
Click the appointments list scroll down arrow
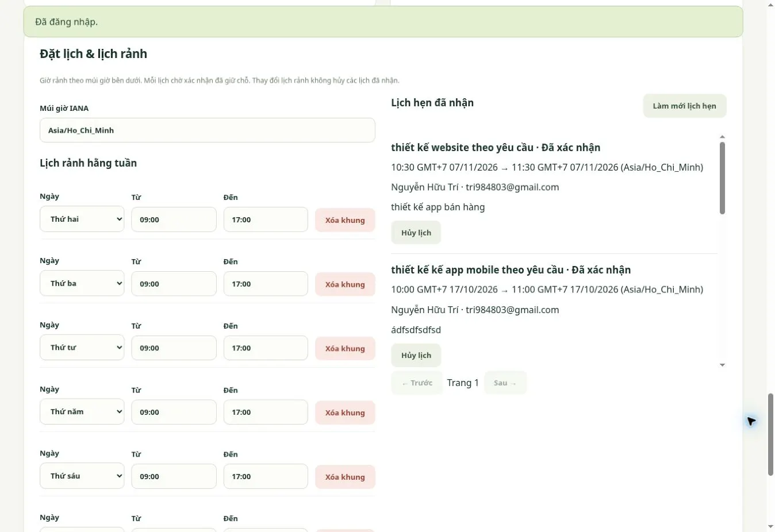tap(722, 365)
